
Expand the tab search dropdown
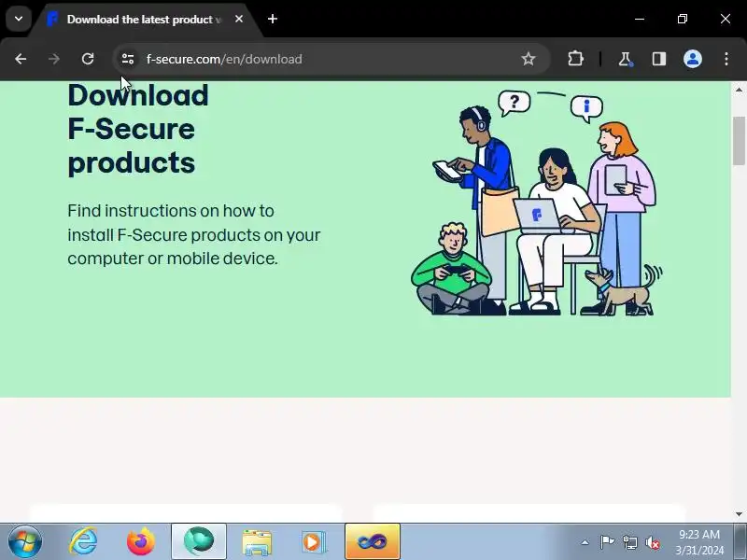click(19, 19)
